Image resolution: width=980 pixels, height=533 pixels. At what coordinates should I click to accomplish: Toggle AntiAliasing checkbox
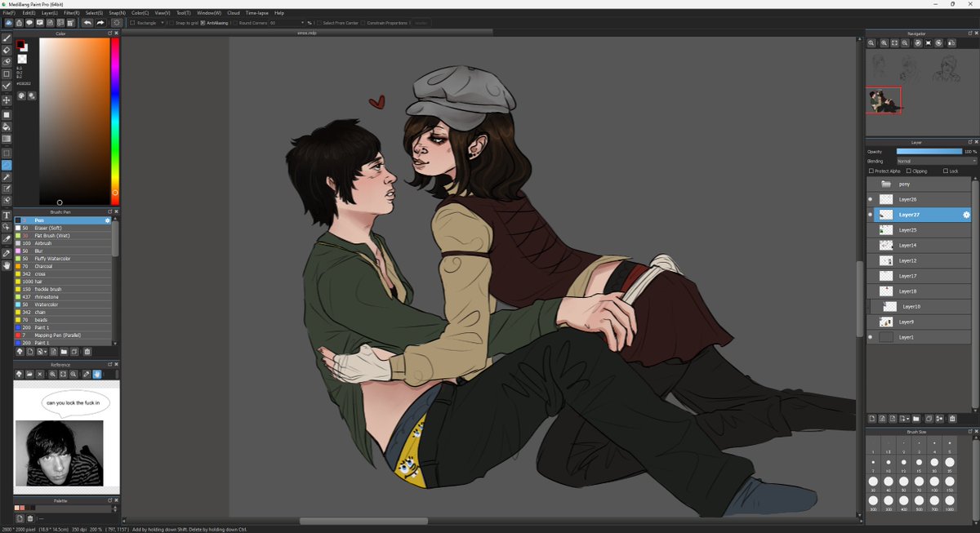click(203, 23)
